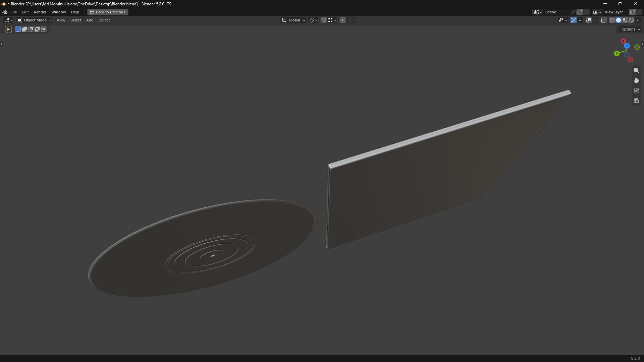644x362 pixels.
Task: Click the pan view hand icon
Action: [636, 80]
